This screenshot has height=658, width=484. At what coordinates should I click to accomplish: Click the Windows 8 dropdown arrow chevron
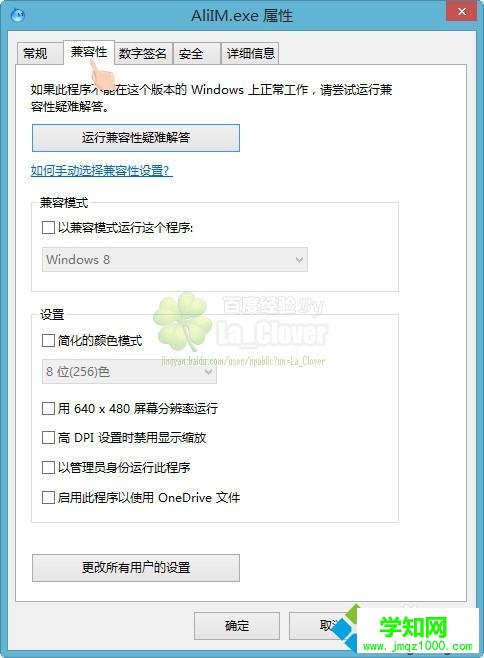(x=299, y=260)
